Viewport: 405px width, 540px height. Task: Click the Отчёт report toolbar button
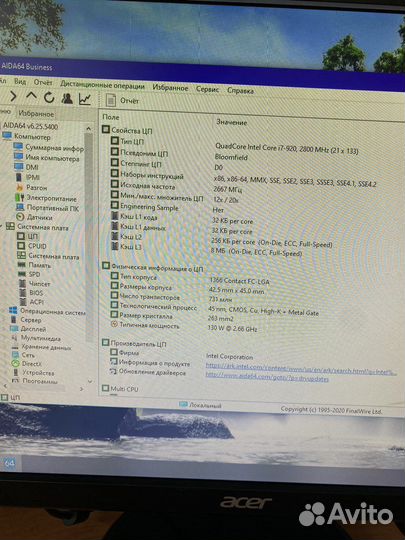coord(122,100)
